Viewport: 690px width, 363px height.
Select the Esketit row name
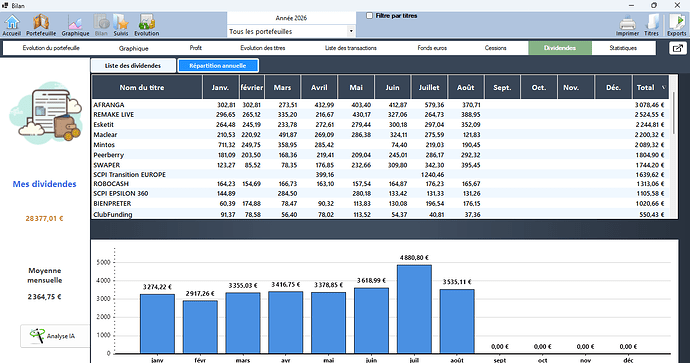point(103,125)
